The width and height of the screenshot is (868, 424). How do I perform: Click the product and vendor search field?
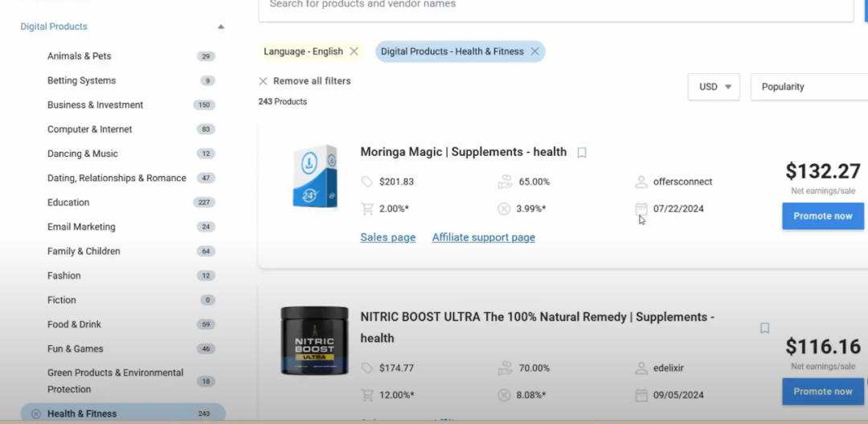(x=555, y=6)
